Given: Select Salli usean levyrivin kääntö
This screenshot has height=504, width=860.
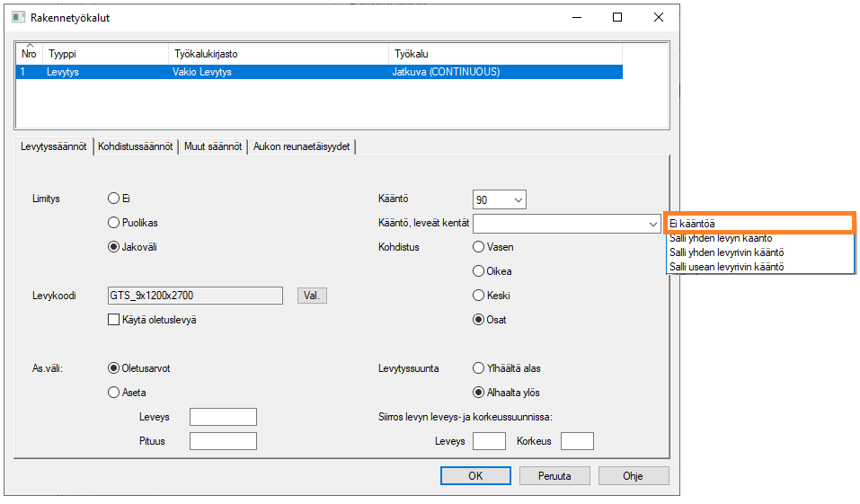Looking at the screenshot, I should pos(760,267).
